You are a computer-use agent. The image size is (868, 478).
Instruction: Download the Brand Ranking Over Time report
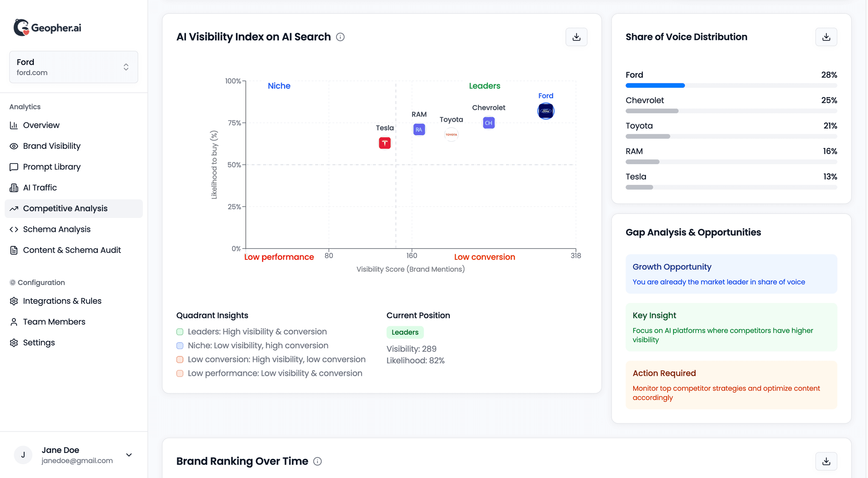(826, 461)
